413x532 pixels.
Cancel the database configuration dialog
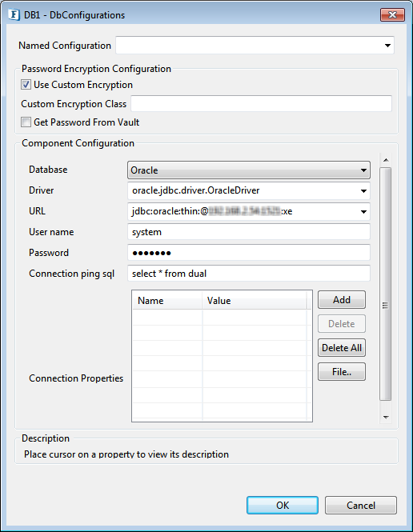point(361,505)
